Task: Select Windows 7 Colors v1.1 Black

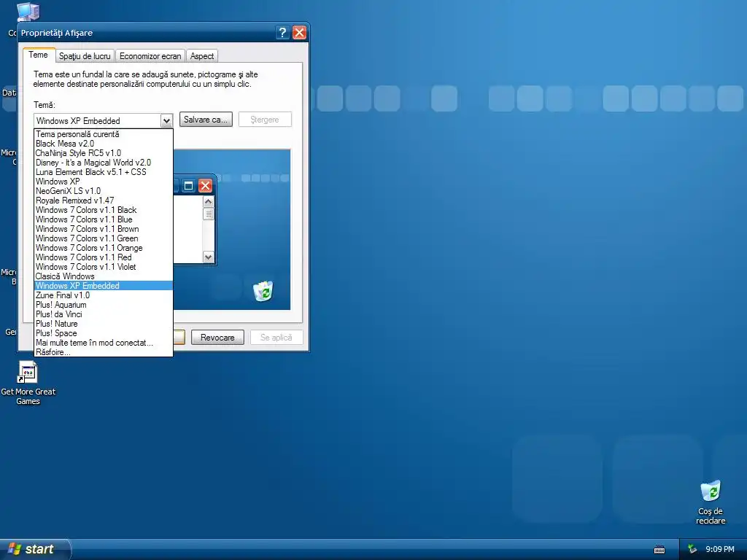Action: tap(104, 210)
